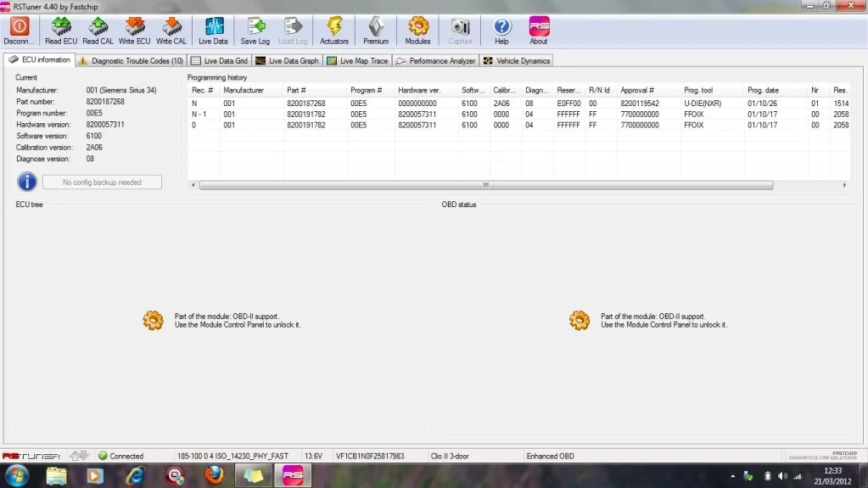Click the Part # column header
This screenshot has height=488, width=868.
(316, 90)
